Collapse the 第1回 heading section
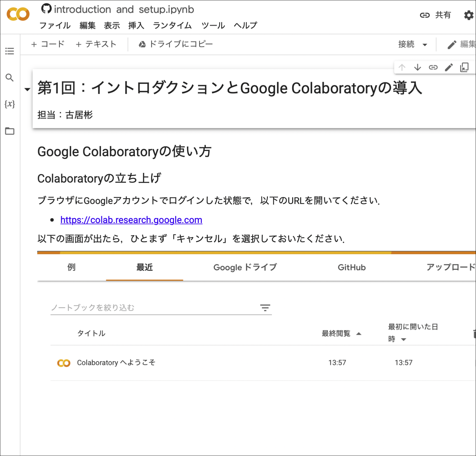The height and width of the screenshot is (456, 476). coord(27,89)
